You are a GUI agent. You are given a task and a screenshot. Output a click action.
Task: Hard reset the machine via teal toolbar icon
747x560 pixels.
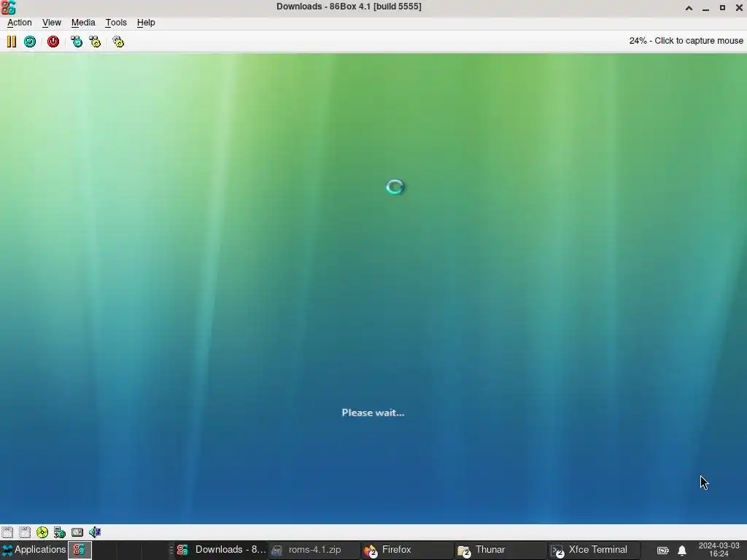[x=29, y=42]
